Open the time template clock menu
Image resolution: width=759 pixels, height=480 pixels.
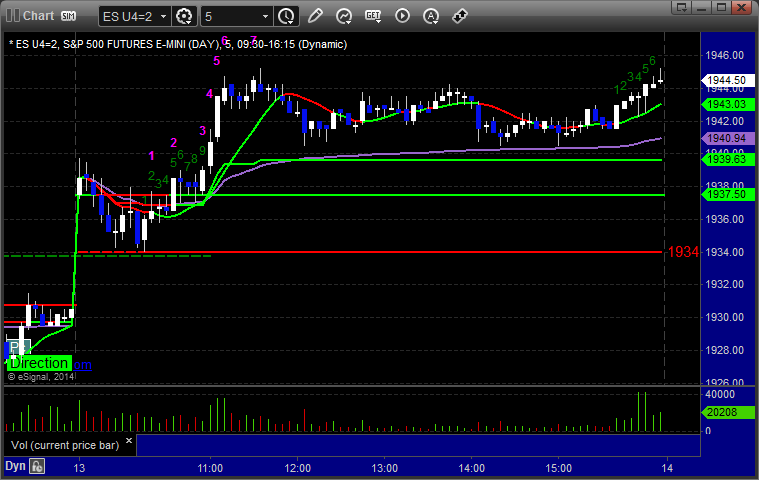point(286,16)
